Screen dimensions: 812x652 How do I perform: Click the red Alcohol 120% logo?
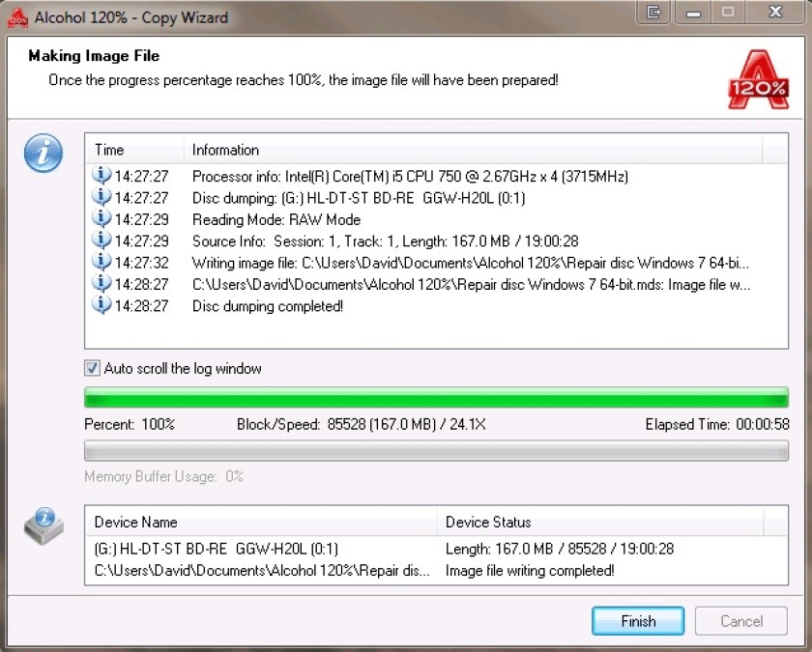758,79
